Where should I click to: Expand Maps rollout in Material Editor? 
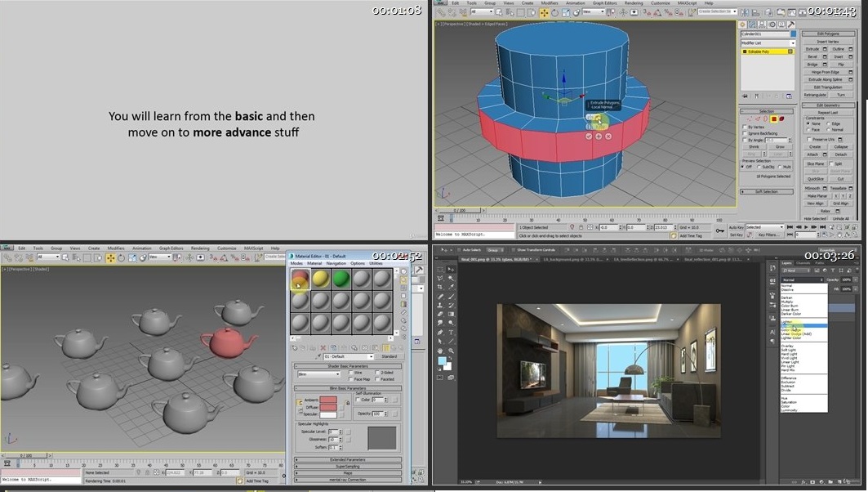coord(348,473)
